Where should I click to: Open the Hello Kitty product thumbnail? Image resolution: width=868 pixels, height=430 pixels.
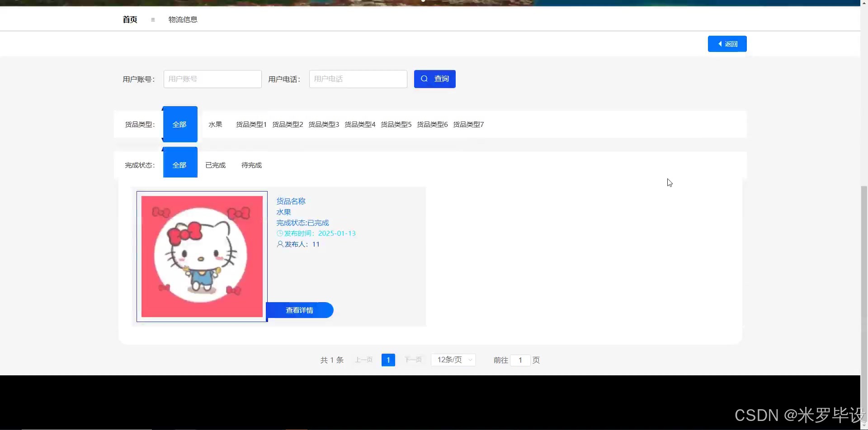point(202,257)
